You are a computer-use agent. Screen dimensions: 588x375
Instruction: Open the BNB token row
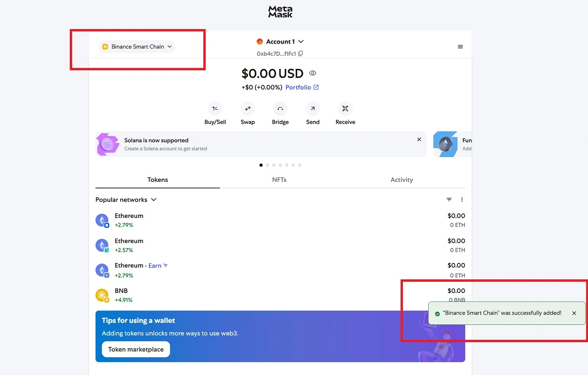pos(280,295)
